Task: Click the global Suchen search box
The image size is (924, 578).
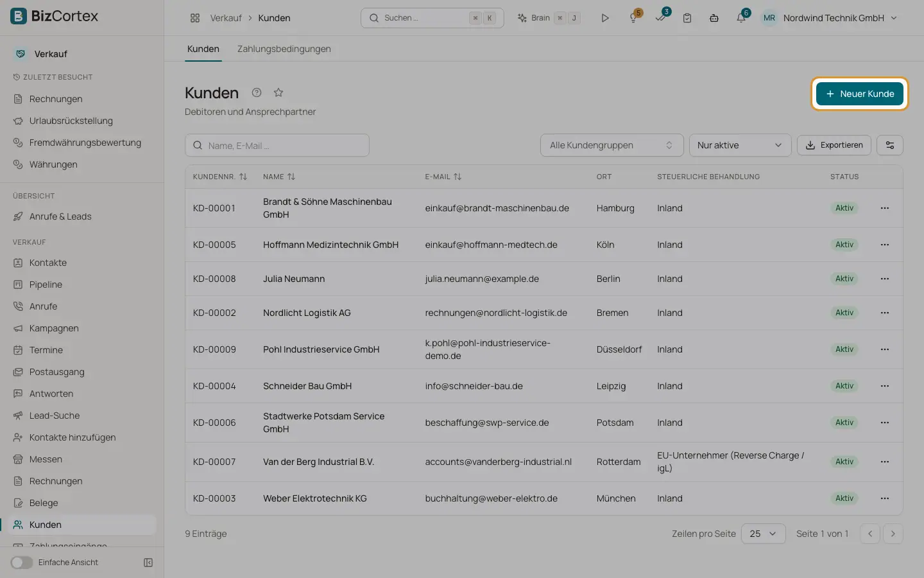Action: (432, 18)
